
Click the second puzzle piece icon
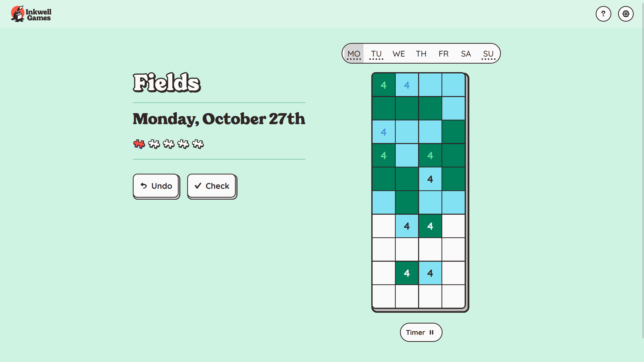[x=154, y=144]
